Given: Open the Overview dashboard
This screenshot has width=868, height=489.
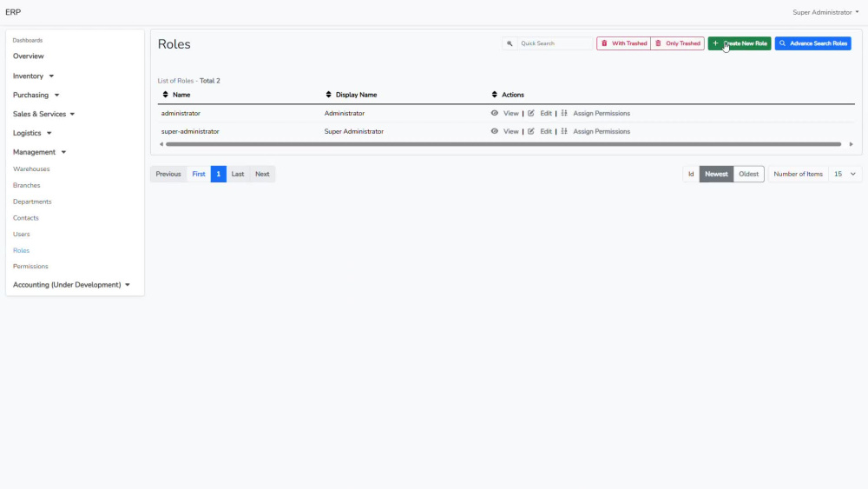Looking at the screenshot, I should click(x=29, y=56).
